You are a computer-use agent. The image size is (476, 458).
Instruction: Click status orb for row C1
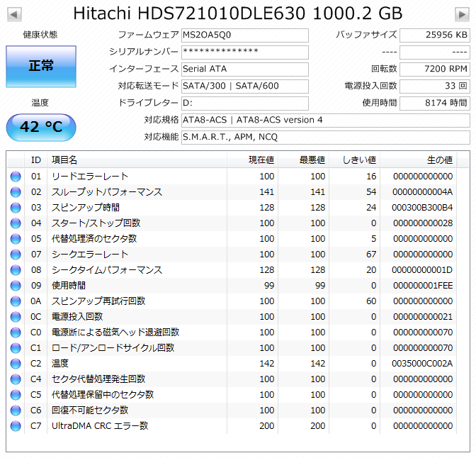[16, 348]
